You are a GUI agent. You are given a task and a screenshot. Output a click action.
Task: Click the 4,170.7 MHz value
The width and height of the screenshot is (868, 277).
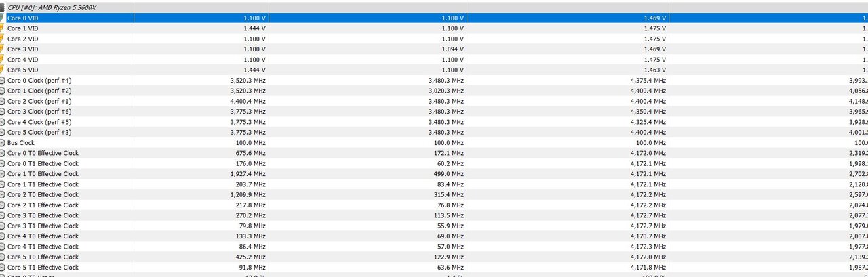pyautogui.click(x=648, y=236)
